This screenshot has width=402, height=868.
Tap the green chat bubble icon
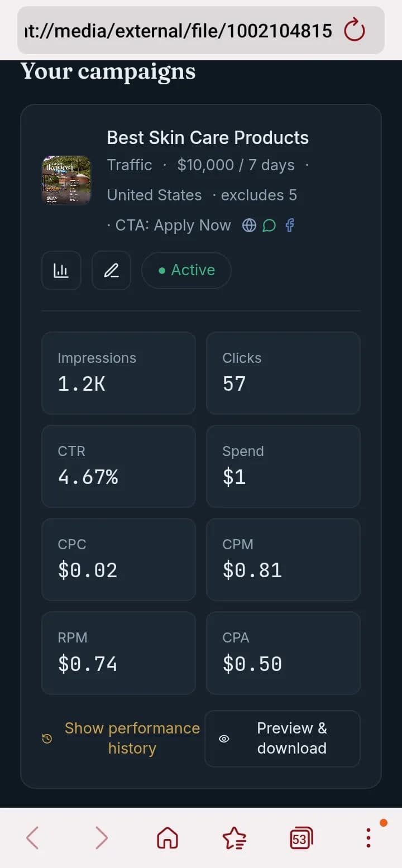(x=269, y=225)
